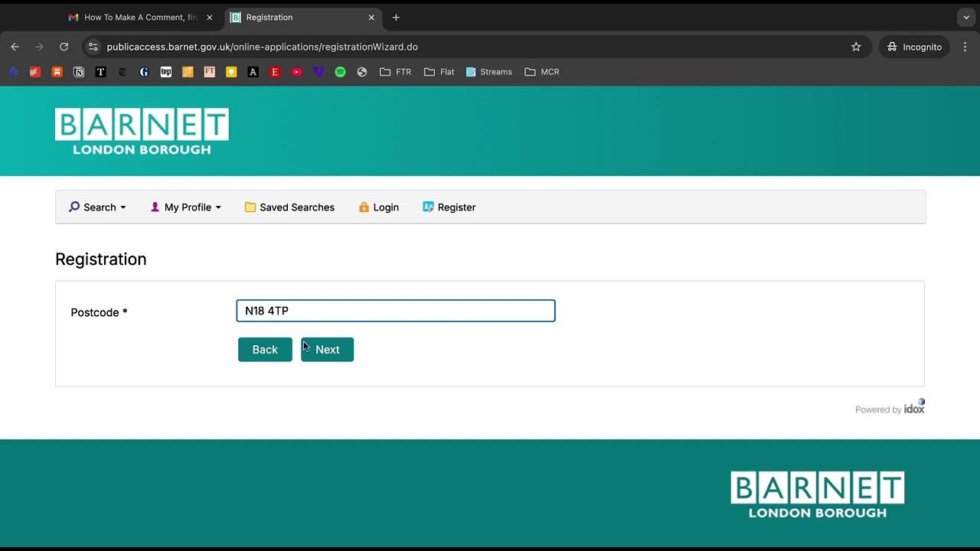Expand the tab search chevron
The image size is (980, 551).
(x=966, y=17)
